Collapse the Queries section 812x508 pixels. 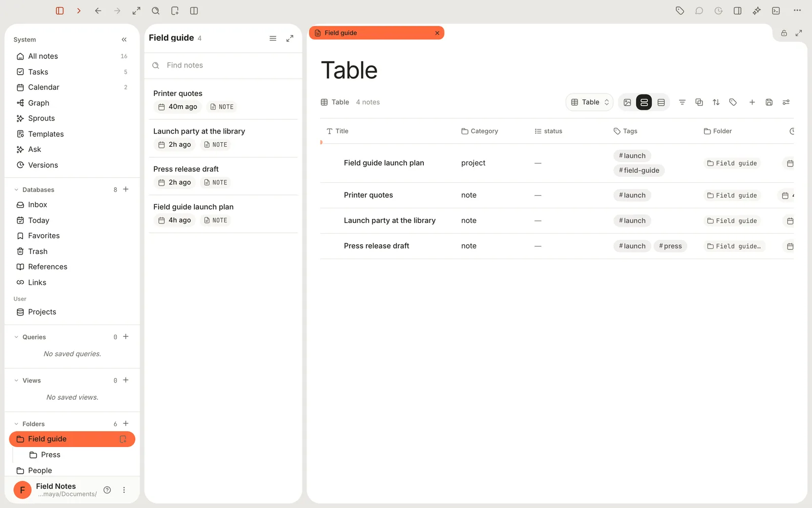[16, 337]
